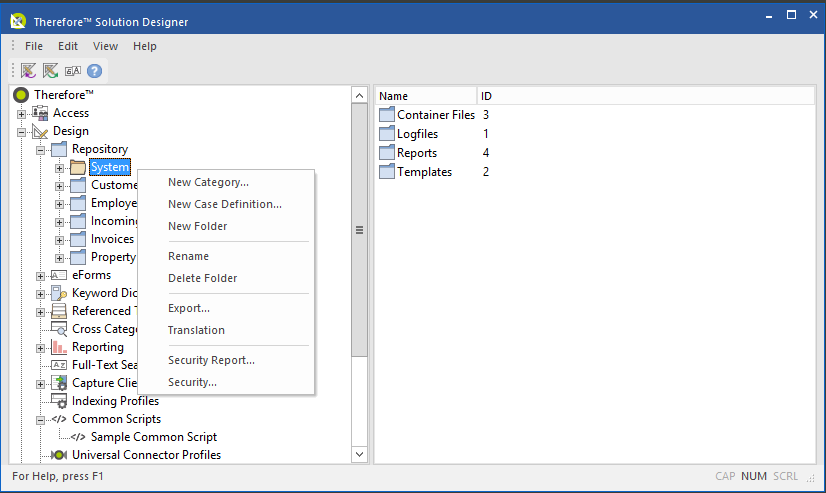Expand the eForms tree node
The height and width of the screenshot is (493, 826).
pyautogui.click(x=41, y=275)
